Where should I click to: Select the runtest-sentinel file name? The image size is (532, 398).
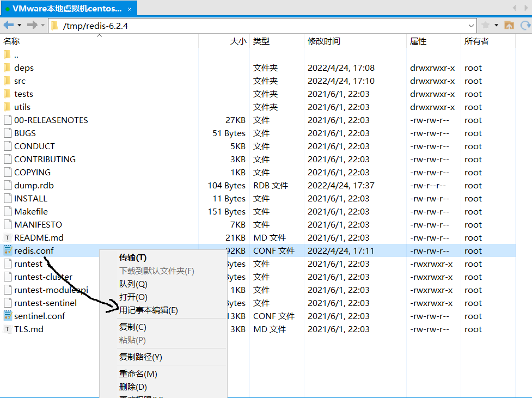click(x=45, y=303)
